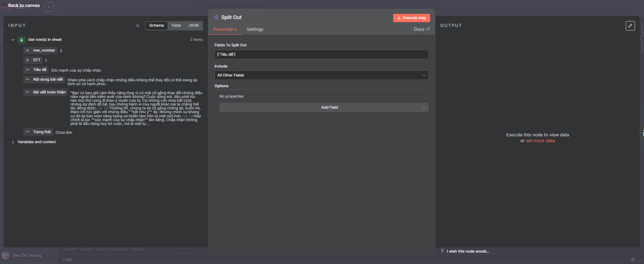Open the three-dot menu beside Dien Do Thuong
Screen dimensions: 644x264
tap(49, 255)
